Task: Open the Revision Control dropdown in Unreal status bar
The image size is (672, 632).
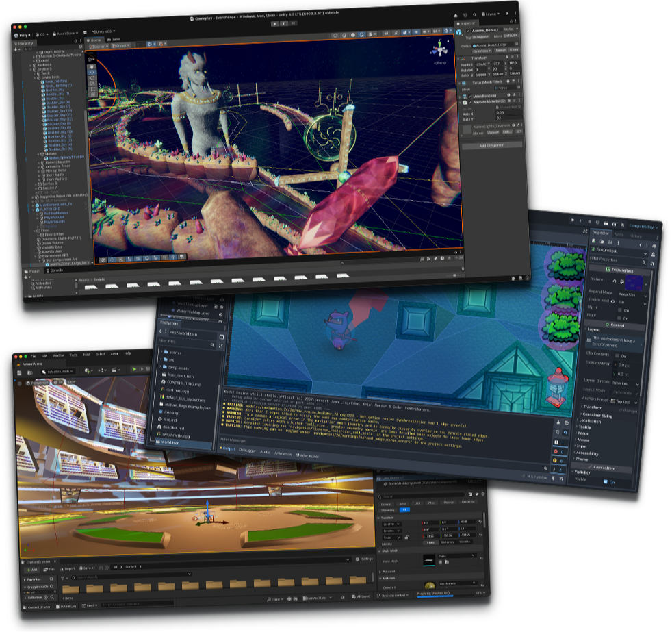Action: pyautogui.click(x=393, y=595)
